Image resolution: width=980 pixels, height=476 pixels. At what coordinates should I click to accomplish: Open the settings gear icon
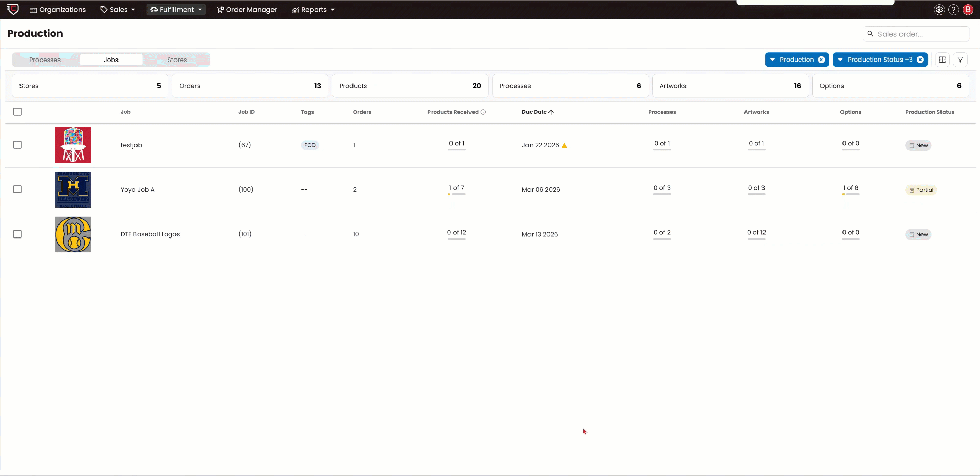(939, 10)
